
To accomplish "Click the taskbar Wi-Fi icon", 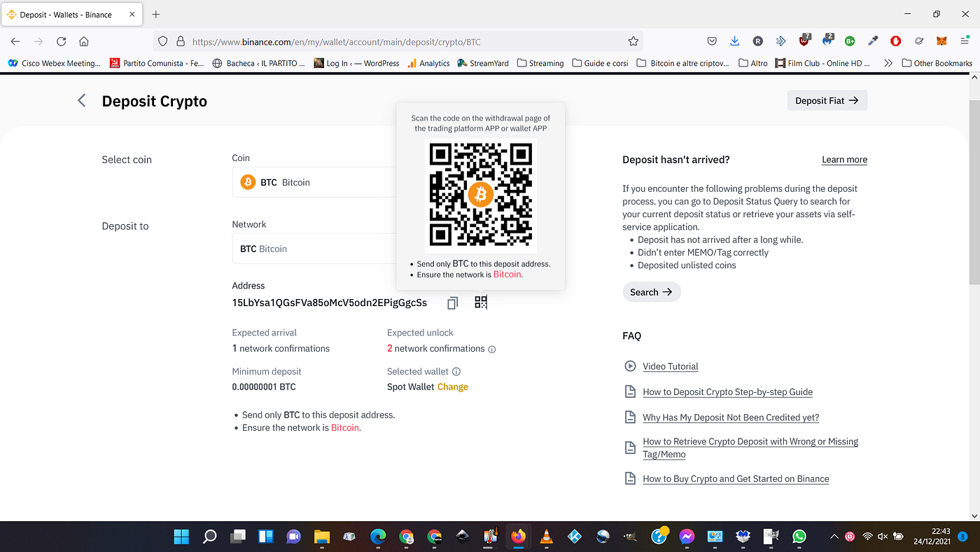I will tap(867, 537).
